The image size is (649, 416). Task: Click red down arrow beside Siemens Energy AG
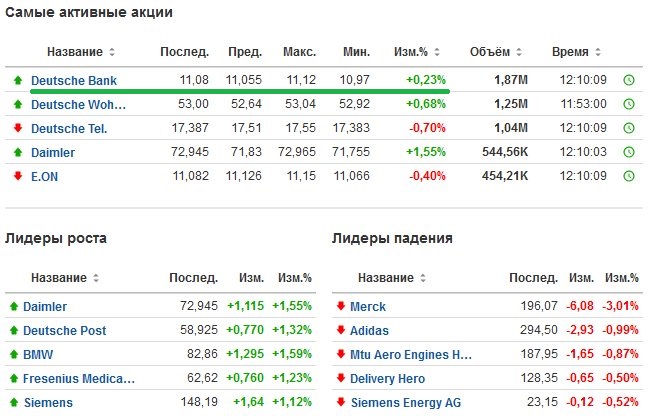pyautogui.click(x=341, y=402)
